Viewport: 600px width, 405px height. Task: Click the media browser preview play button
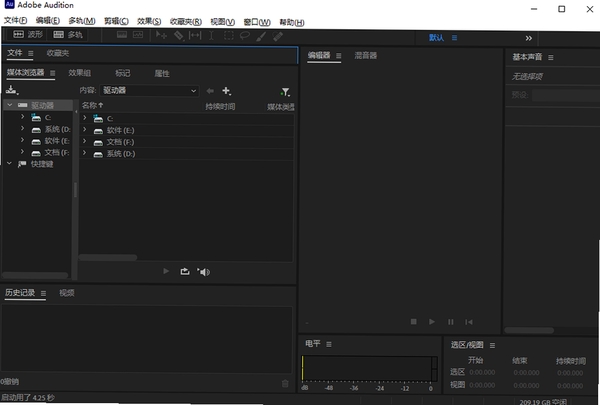pyautogui.click(x=166, y=271)
